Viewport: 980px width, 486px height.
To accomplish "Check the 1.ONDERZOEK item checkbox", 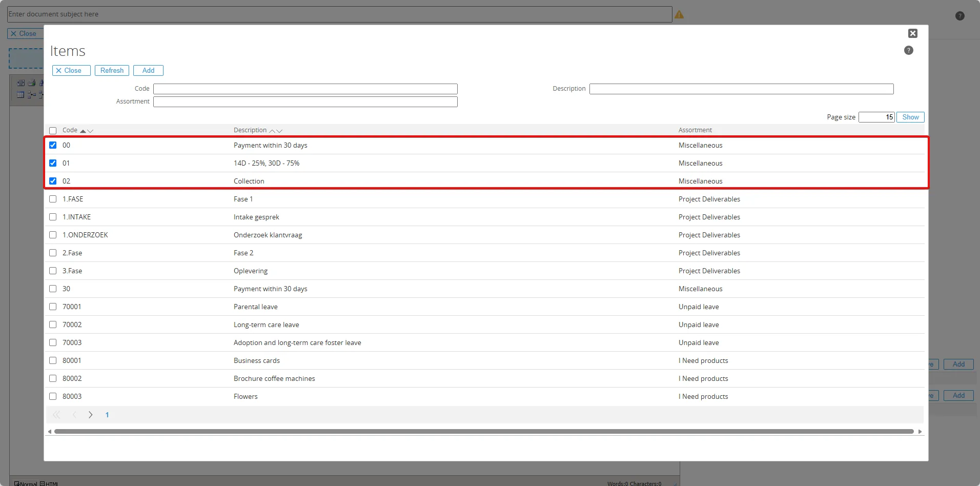I will pyautogui.click(x=53, y=235).
